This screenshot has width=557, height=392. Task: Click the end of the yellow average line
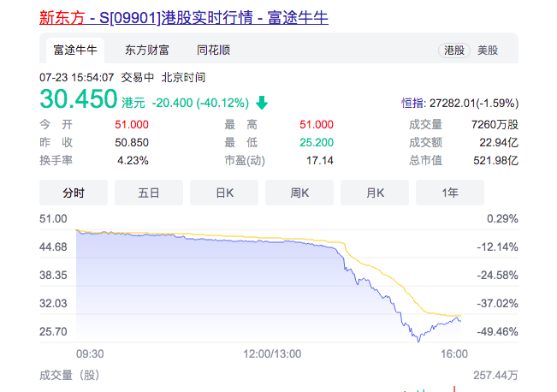[460, 316]
